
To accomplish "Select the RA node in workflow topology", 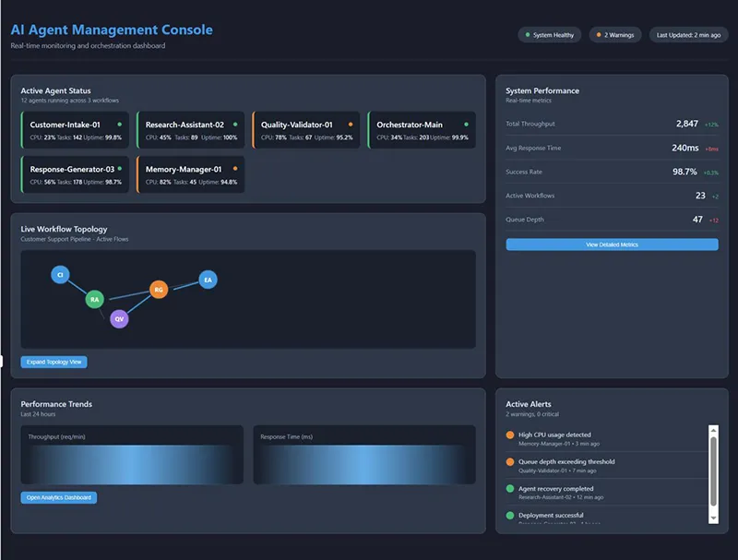I will tap(95, 299).
